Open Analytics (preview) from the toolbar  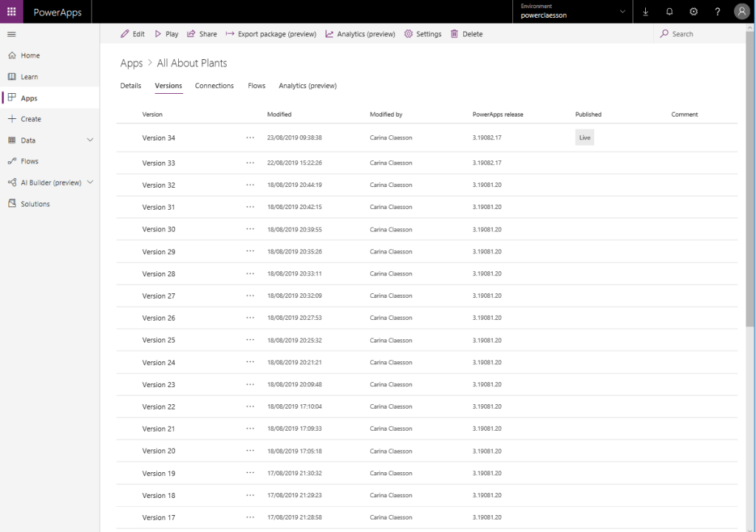click(360, 34)
